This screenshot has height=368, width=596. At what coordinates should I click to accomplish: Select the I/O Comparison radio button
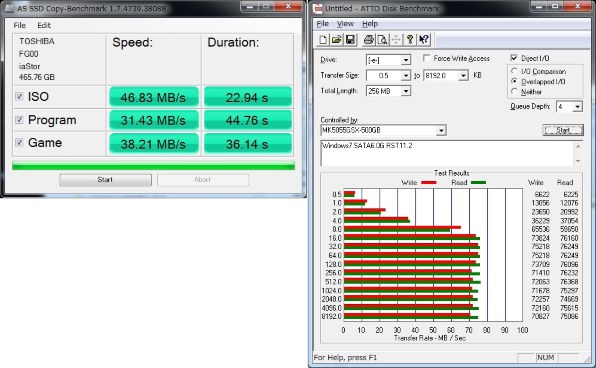pyautogui.click(x=514, y=71)
